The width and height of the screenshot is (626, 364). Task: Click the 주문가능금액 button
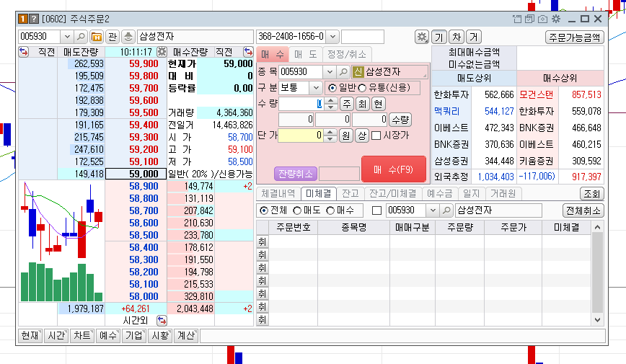(575, 37)
